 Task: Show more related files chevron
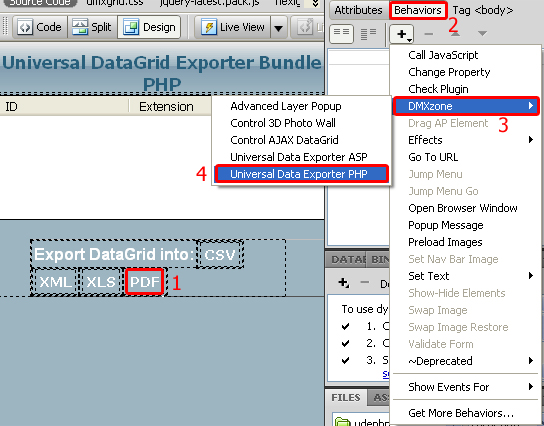(x=315, y=3)
